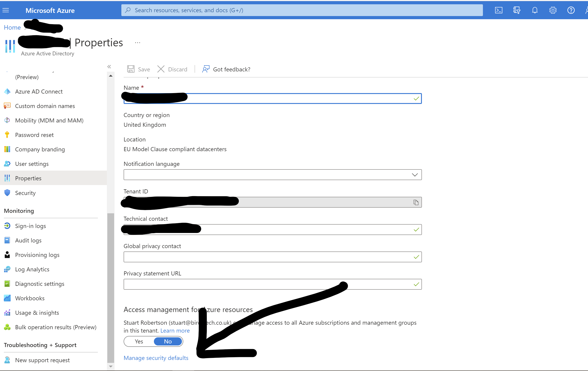Open Diagnostic settings menu item
This screenshot has width=588, height=371.
(x=40, y=284)
